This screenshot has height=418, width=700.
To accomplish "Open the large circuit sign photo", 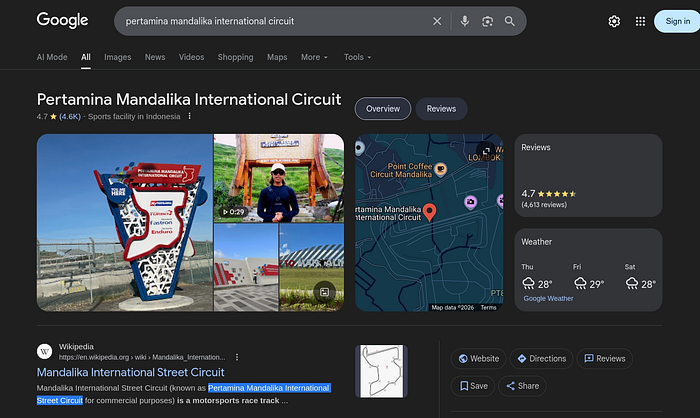I will click(125, 222).
